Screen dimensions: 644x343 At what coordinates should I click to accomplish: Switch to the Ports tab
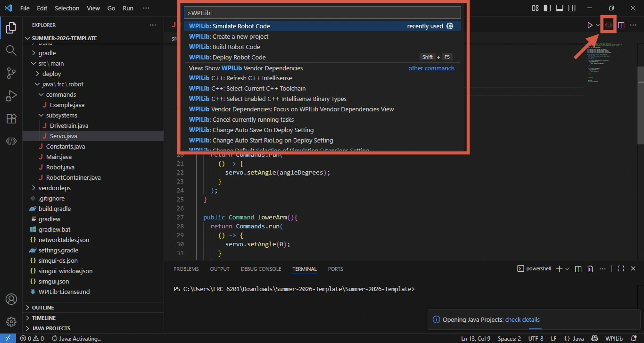[336, 269]
